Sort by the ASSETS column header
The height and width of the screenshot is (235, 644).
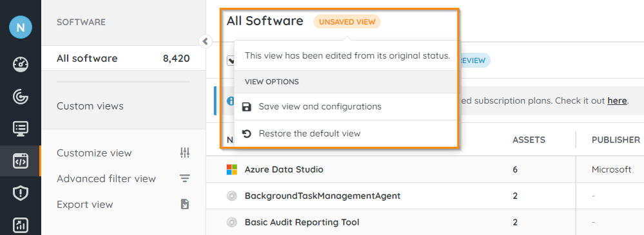pyautogui.click(x=529, y=140)
